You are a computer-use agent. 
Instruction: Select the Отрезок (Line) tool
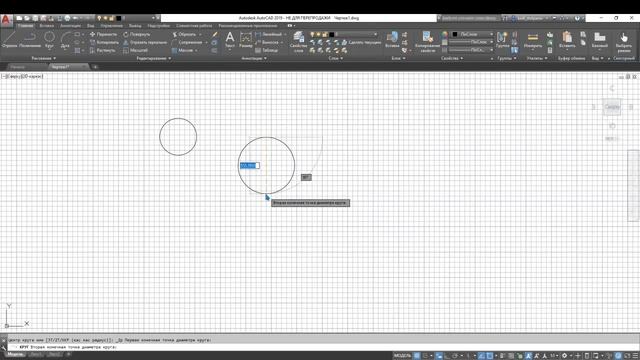9,40
